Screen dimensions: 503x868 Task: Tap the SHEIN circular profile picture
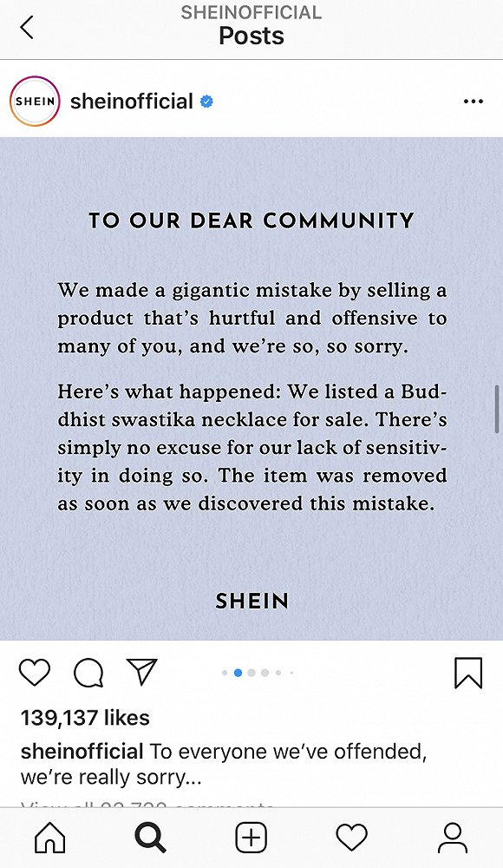[x=34, y=101]
